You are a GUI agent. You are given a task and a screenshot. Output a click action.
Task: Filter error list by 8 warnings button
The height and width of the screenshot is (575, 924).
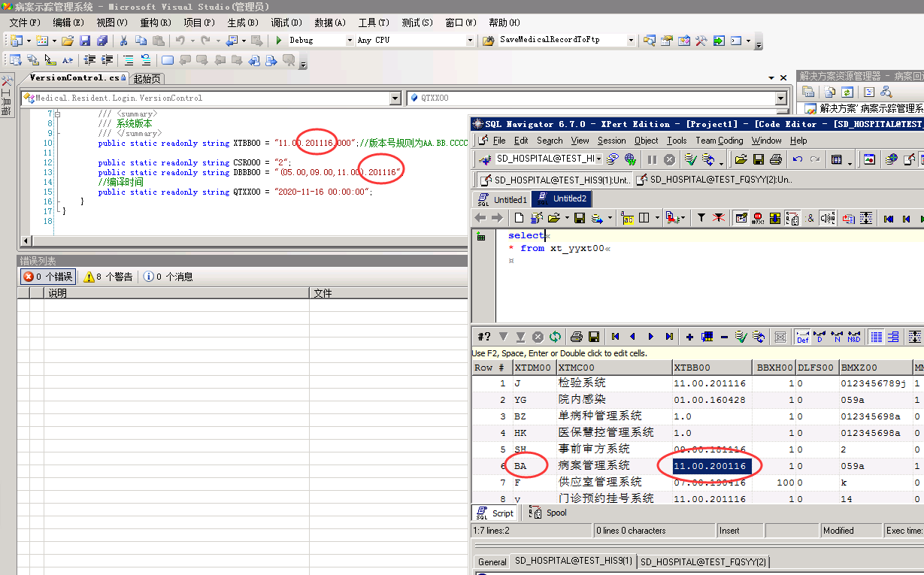[108, 277]
